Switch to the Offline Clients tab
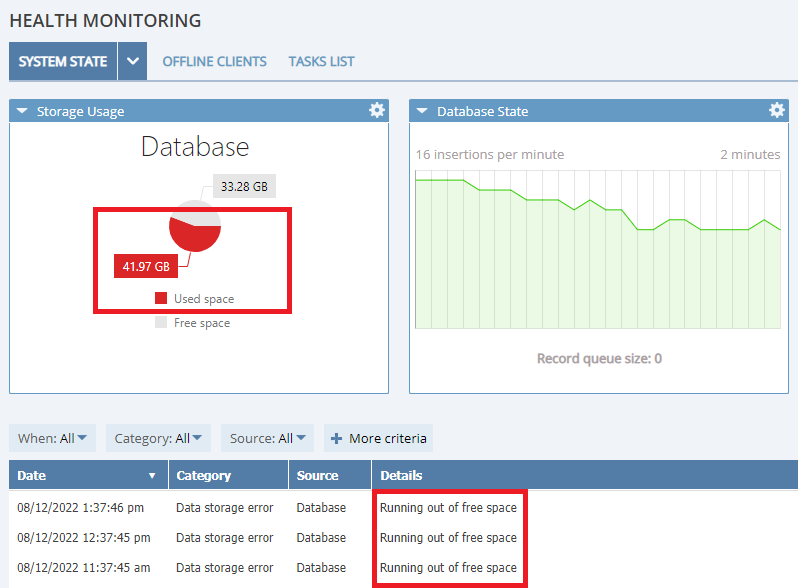Viewport: 798px width, 588px height. click(214, 62)
